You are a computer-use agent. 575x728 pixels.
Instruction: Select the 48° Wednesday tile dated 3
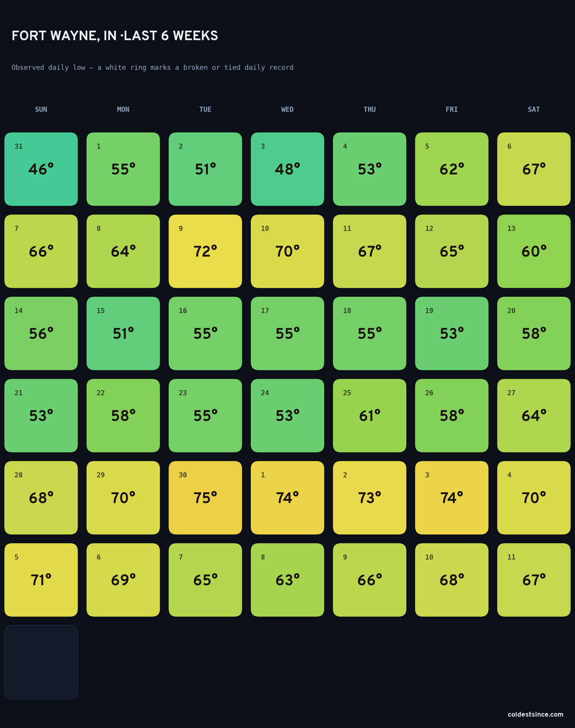pyautogui.click(x=287, y=169)
